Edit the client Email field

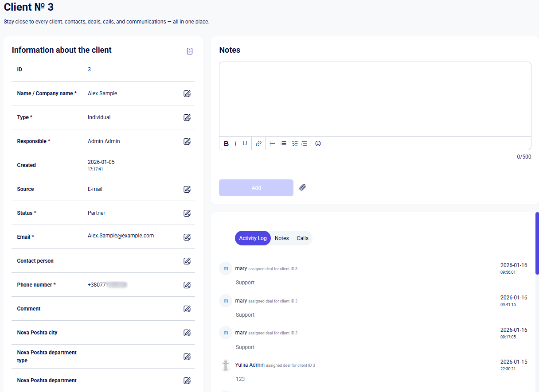(x=187, y=237)
